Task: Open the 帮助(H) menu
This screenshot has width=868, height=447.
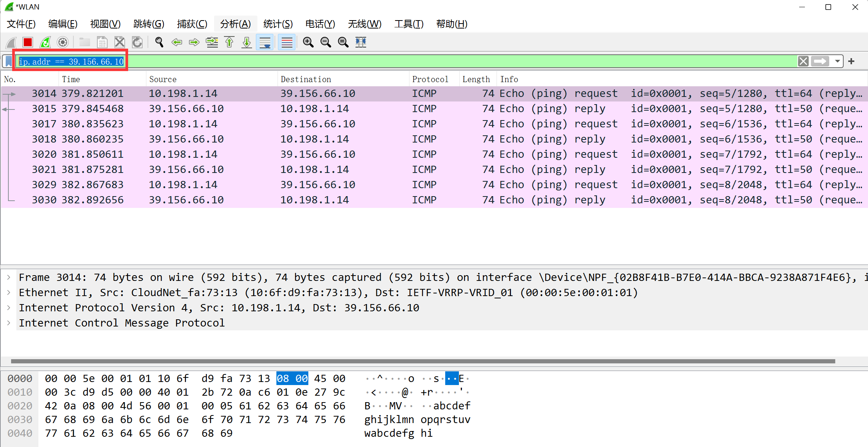Action: [x=452, y=24]
